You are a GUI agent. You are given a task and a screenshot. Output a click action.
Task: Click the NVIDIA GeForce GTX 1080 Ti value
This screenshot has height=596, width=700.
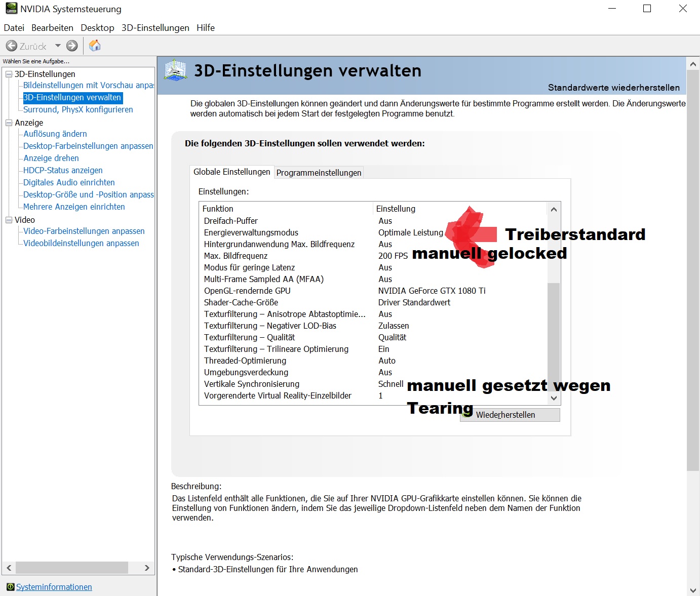tap(432, 291)
